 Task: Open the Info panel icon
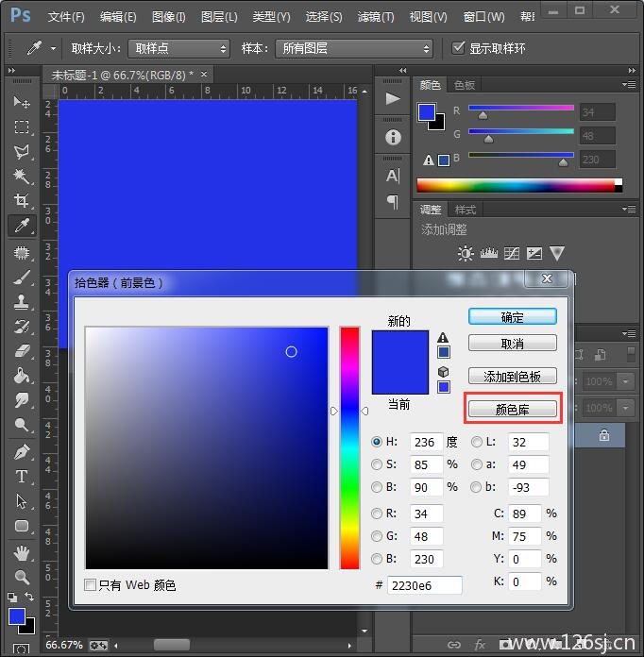pos(393,137)
